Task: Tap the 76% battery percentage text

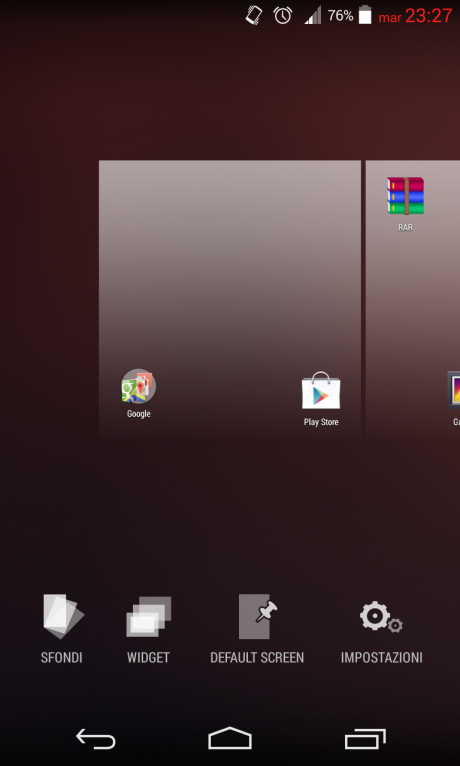Action: pyautogui.click(x=340, y=16)
